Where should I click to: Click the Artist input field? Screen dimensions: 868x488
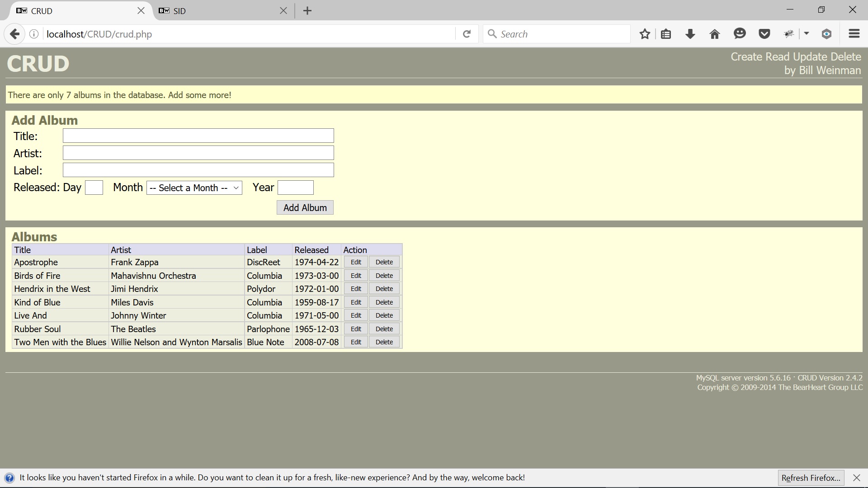[198, 152]
